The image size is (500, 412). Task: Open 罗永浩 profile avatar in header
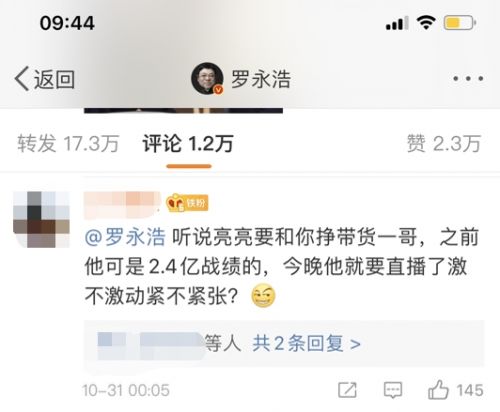tap(207, 79)
